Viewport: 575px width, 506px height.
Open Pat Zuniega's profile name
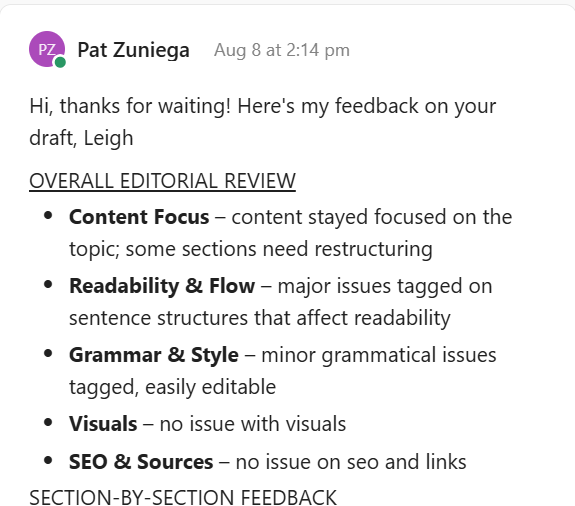pyautogui.click(x=133, y=50)
